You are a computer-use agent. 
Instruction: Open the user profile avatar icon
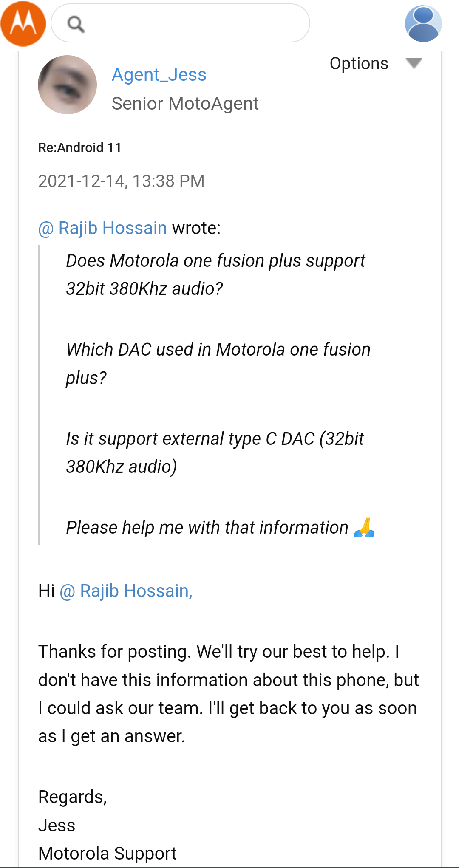[423, 23]
